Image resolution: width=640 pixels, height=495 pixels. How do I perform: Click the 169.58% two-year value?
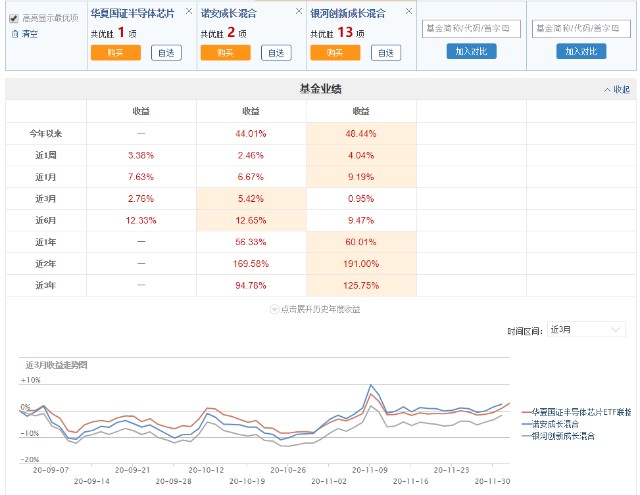pos(251,264)
